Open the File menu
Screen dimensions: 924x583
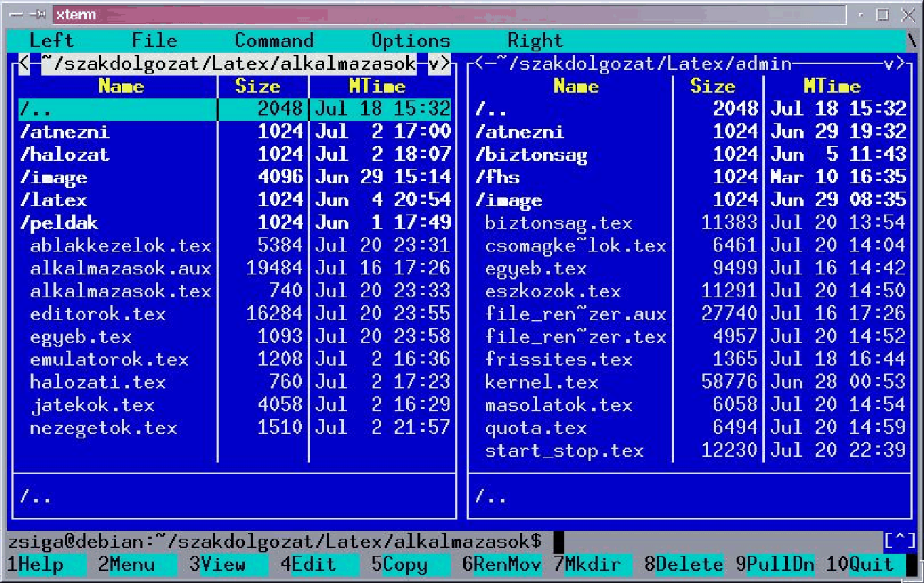pyautogui.click(x=154, y=41)
